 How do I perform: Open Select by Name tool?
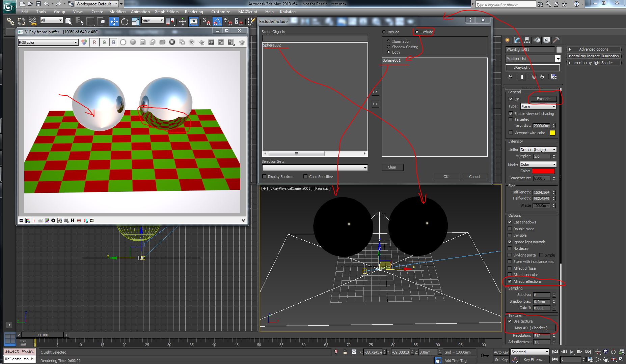[79, 22]
